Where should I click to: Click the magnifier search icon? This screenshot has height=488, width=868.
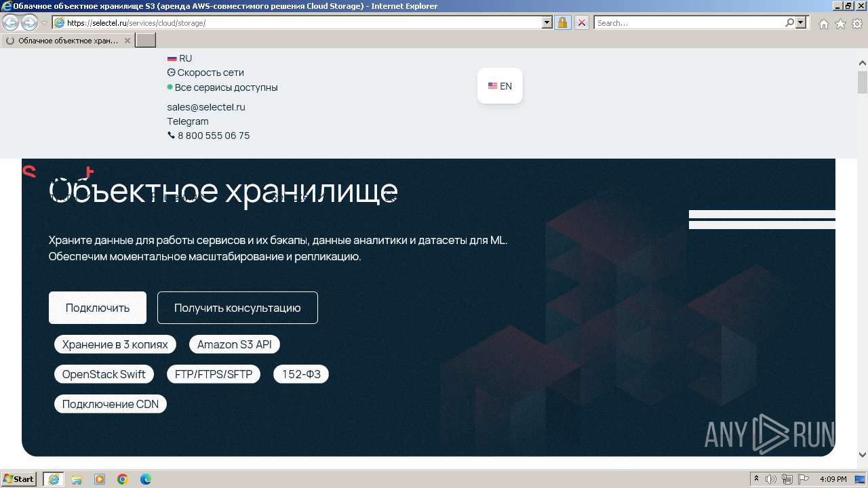pyautogui.click(x=789, y=22)
